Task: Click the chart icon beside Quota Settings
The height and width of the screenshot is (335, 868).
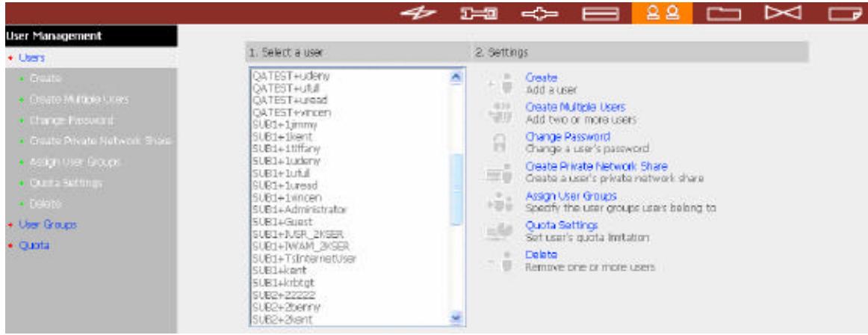Action: 500,231
